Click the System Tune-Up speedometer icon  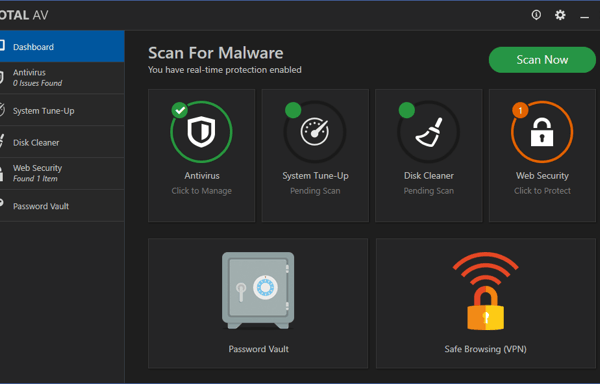(315, 132)
